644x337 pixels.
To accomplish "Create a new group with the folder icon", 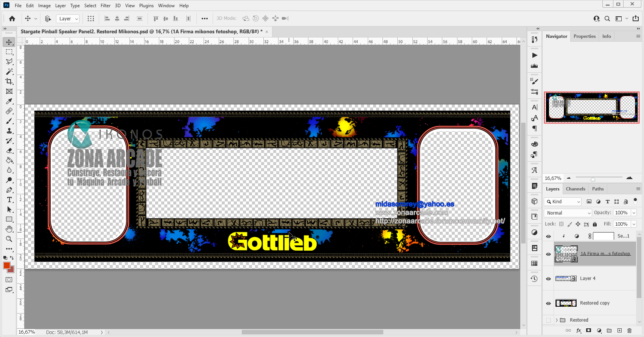I will [609, 331].
